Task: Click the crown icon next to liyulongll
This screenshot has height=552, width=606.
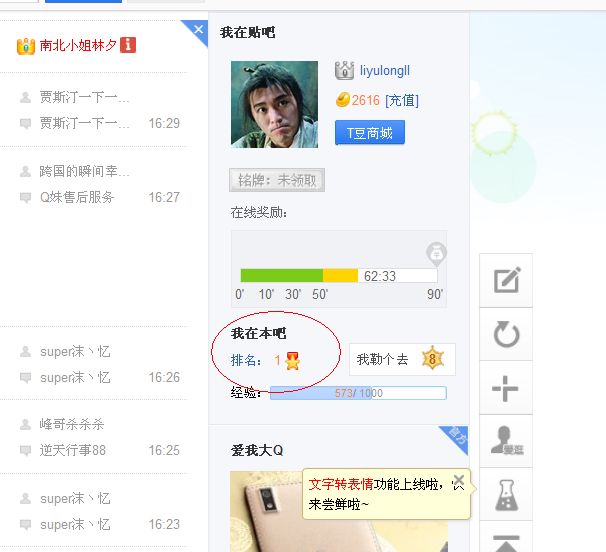Action: pyautogui.click(x=344, y=70)
